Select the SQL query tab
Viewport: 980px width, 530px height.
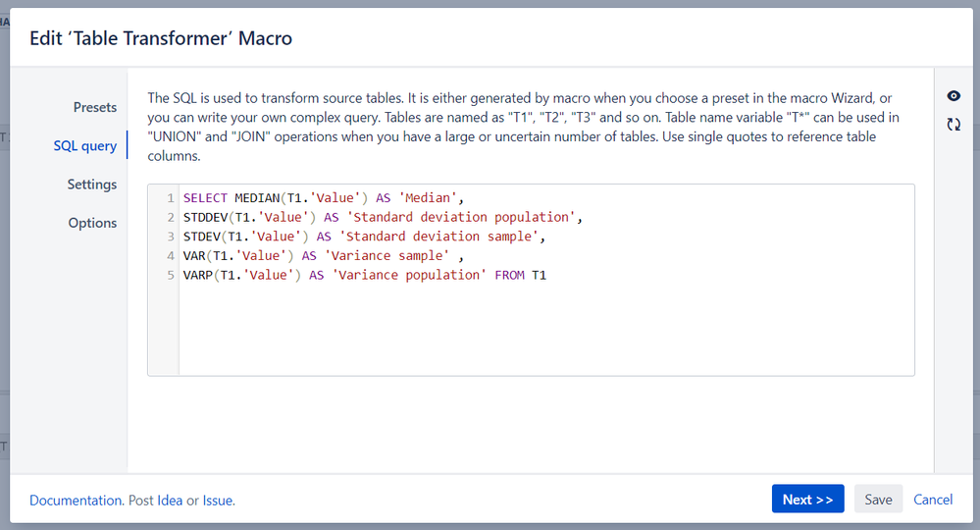click(x=85, y=145)
